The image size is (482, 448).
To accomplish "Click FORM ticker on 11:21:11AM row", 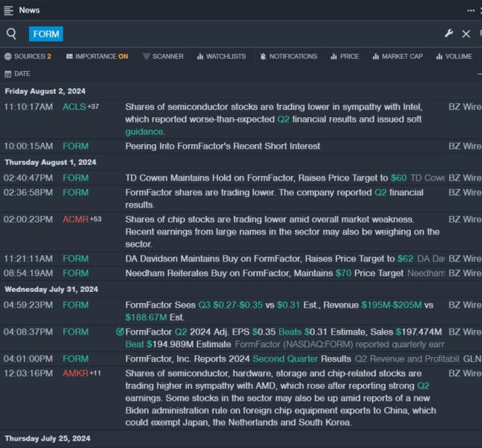I will [x=75, y=258].
